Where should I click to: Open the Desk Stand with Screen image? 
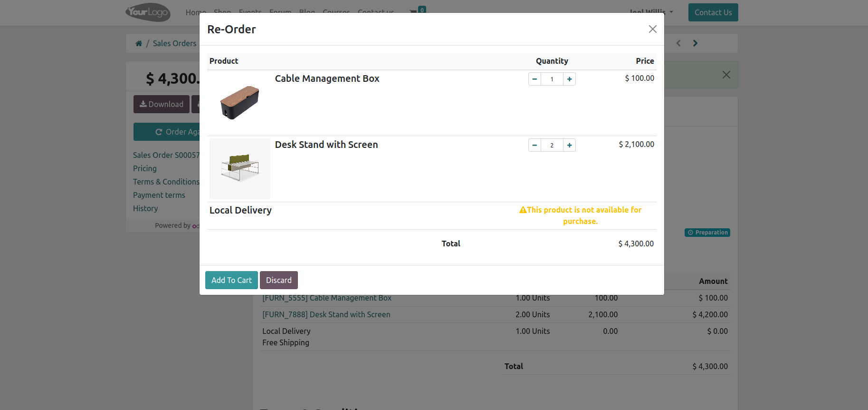point(240,169)
